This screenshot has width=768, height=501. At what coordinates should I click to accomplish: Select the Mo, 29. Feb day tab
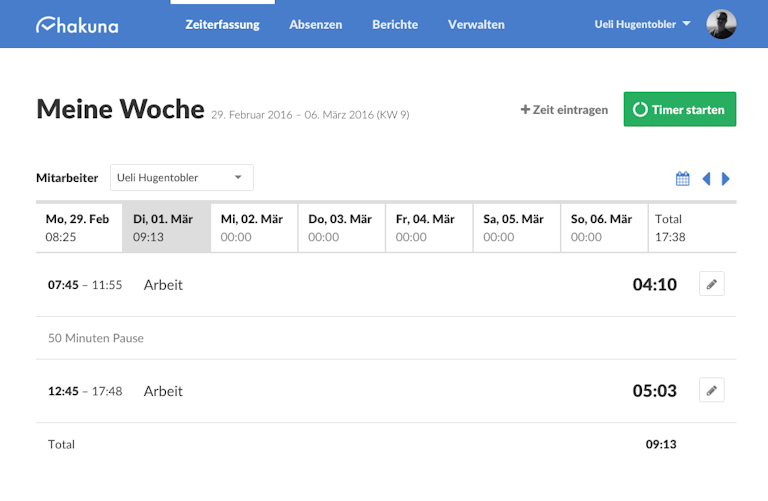coord(79,228)
